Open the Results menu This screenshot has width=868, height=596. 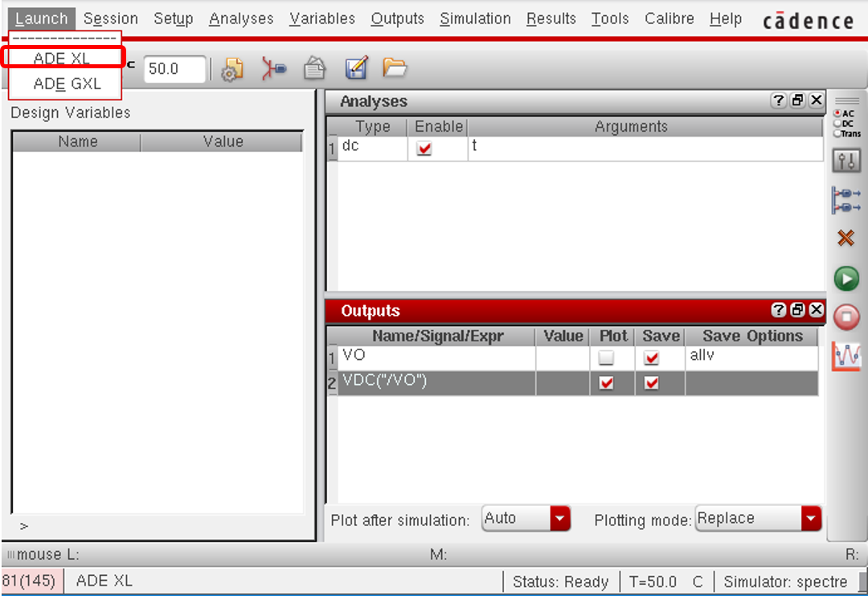(551, 18)
